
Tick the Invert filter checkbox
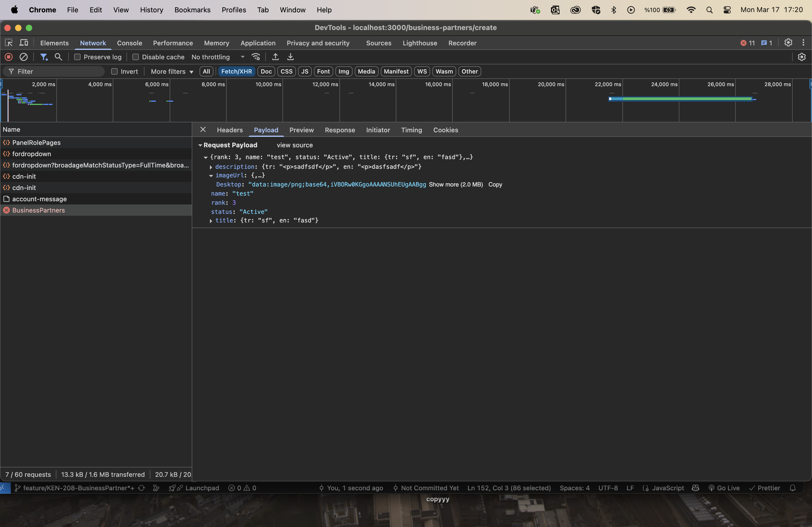coord(114,71)
